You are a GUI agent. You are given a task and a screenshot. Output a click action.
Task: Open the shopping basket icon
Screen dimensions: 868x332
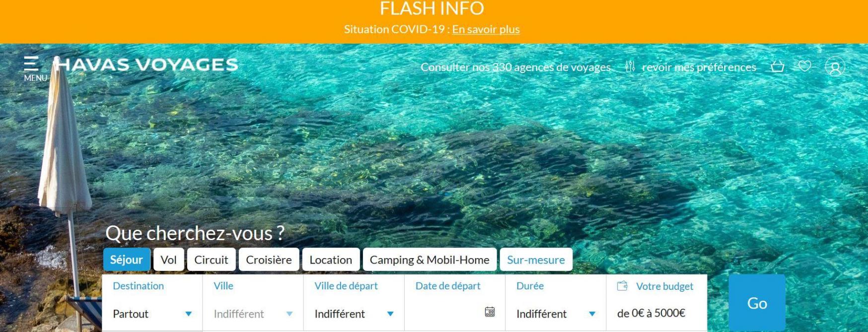pyautogui.click(x=777, y=66)
